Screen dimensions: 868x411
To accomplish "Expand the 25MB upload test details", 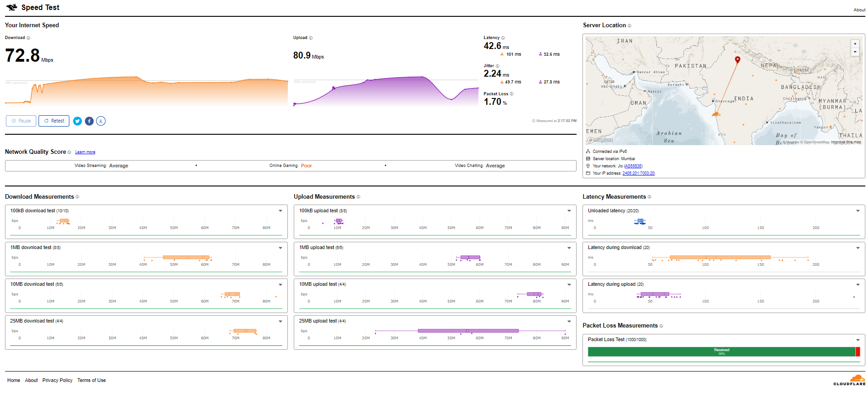I will click(569, 321).
